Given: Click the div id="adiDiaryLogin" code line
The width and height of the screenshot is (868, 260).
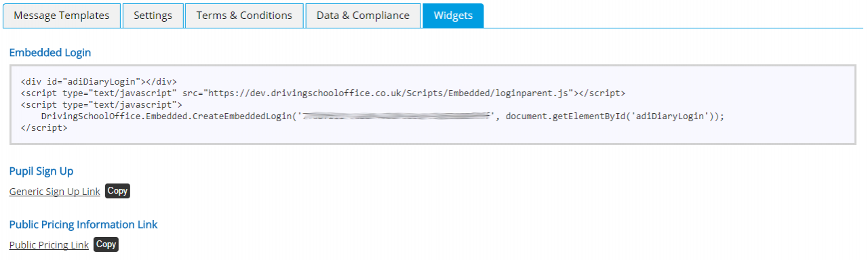Looking at the screenshot, I should (x=99, y=81).
